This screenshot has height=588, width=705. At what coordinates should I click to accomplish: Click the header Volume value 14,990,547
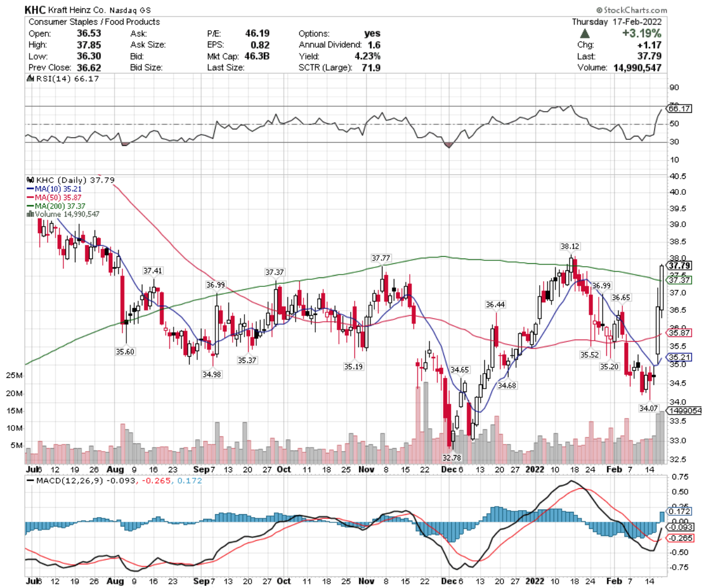coord(637,68)
